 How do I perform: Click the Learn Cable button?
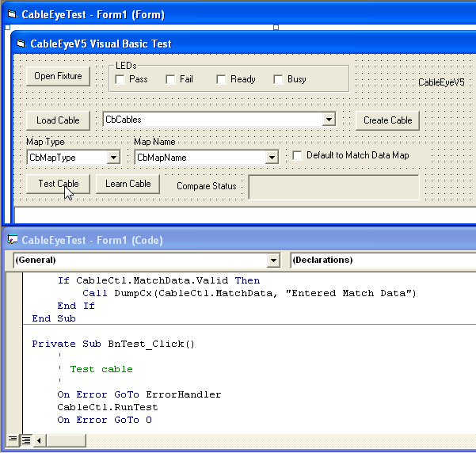(128, 184)
